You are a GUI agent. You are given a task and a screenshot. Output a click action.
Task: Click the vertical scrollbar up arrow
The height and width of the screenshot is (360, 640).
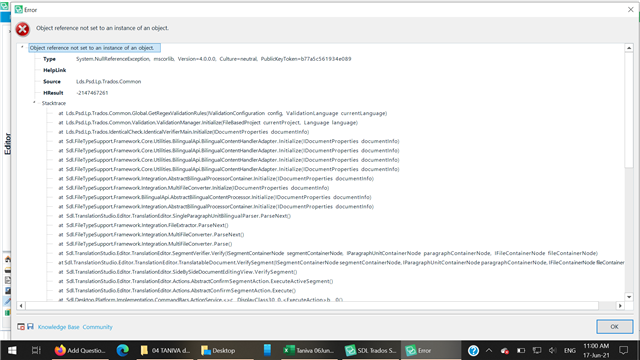(x=629, y=48)
